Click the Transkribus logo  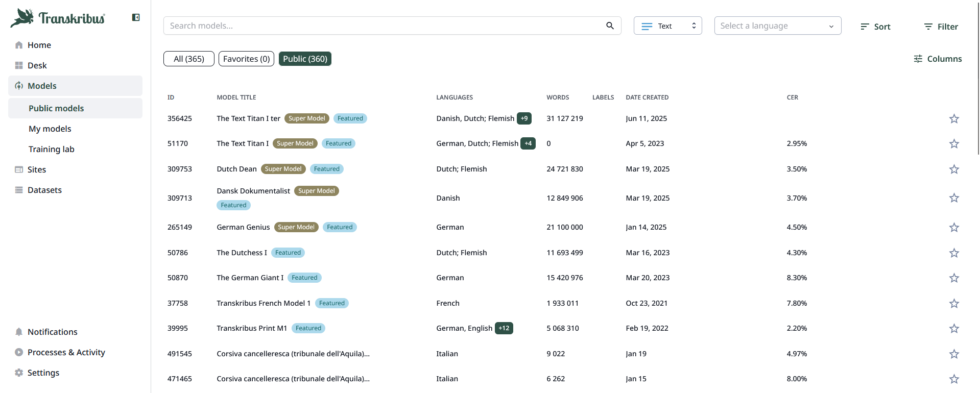click(x=58, y=18)
